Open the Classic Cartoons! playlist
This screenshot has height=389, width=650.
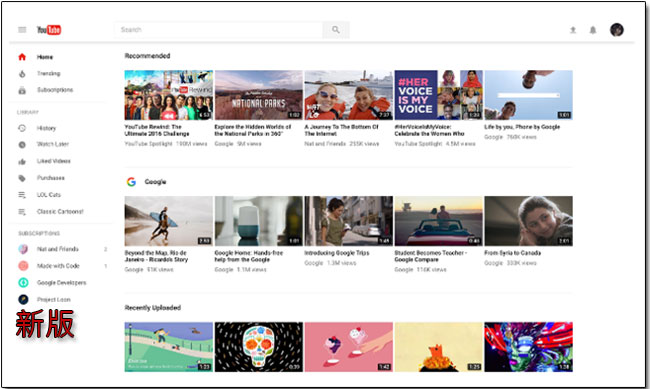coord(60,212)
